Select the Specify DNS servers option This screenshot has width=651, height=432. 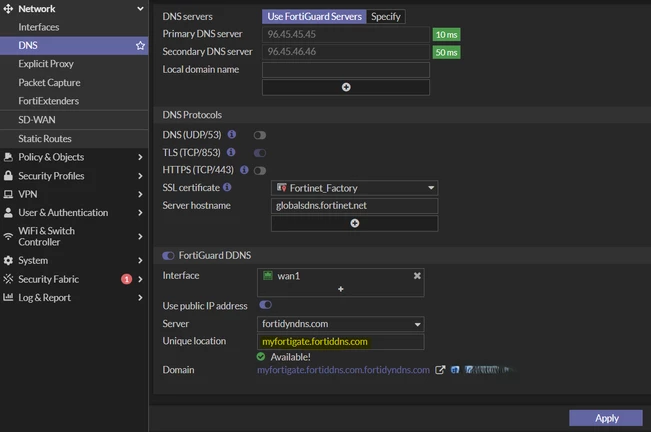click(386, 17)
